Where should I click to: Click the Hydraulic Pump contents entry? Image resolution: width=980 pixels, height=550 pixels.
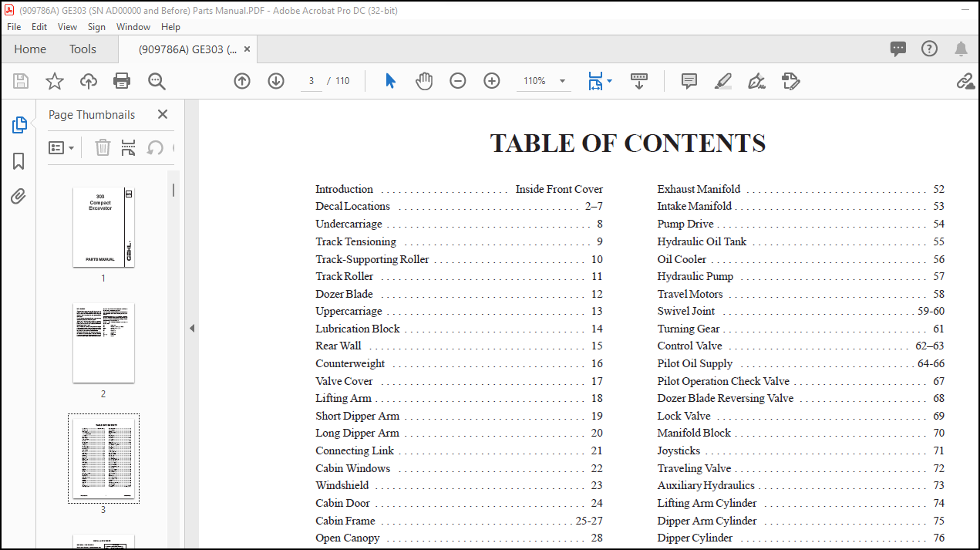pyautogui.click(x=800, y=276)
